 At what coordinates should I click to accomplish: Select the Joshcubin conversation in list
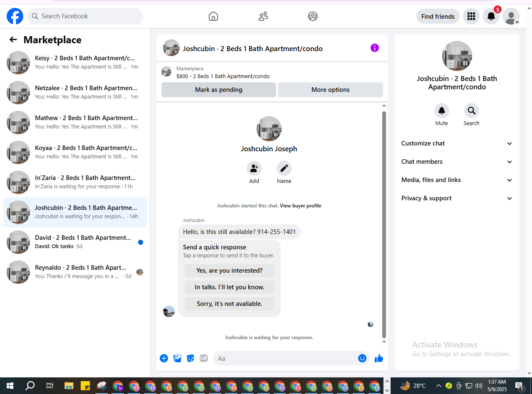point(75,212)
